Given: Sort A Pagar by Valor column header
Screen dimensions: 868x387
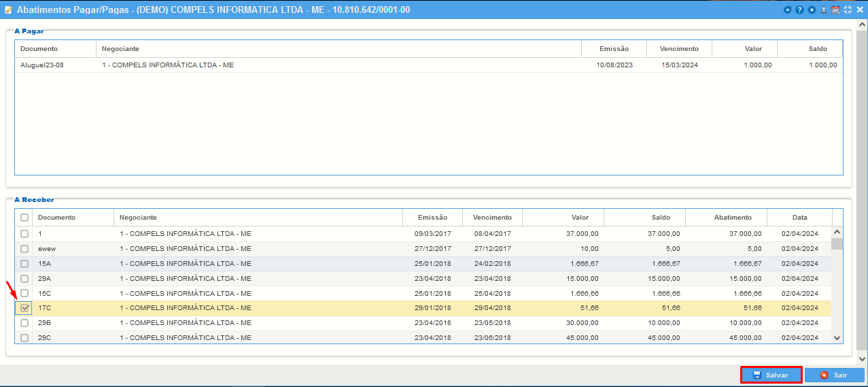Looking at the screenshot, I should (x=744, y=49).
